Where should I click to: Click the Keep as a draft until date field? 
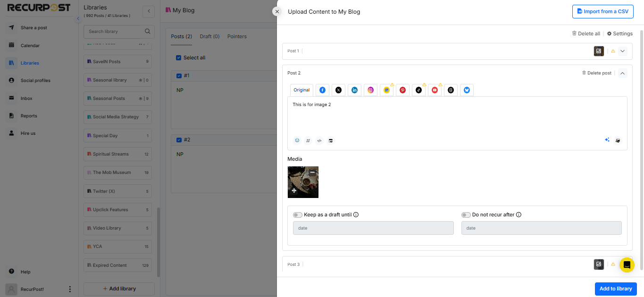373,228
